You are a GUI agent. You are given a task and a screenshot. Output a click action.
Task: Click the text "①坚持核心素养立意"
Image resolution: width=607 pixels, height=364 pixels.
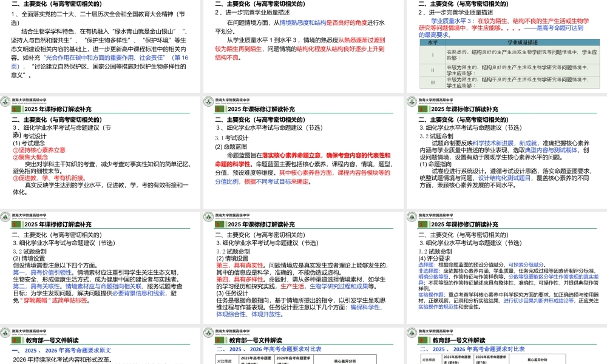point(39,150)
